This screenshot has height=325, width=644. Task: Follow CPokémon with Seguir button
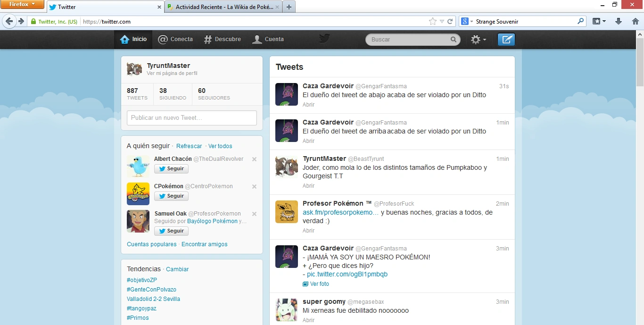171,196
